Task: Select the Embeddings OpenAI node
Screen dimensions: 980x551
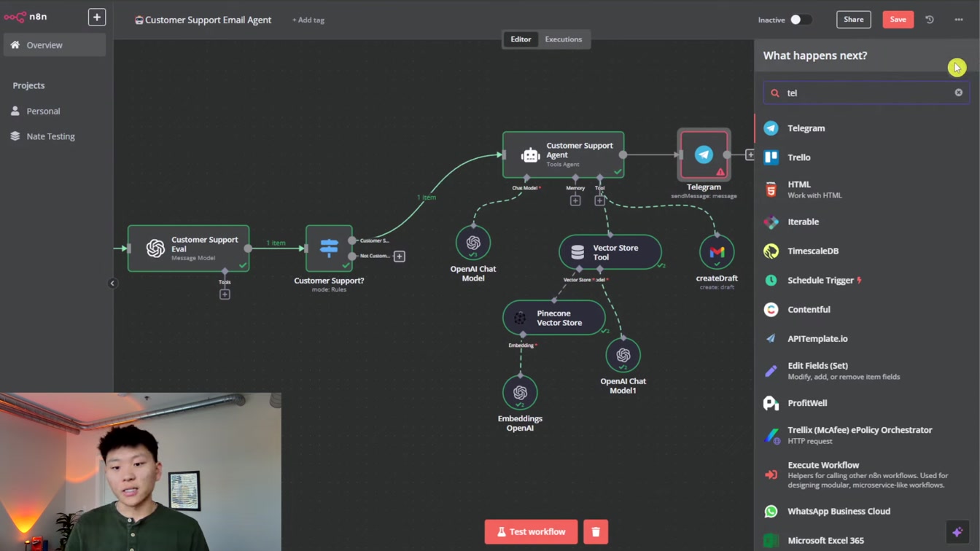Action: coord(520,393)
